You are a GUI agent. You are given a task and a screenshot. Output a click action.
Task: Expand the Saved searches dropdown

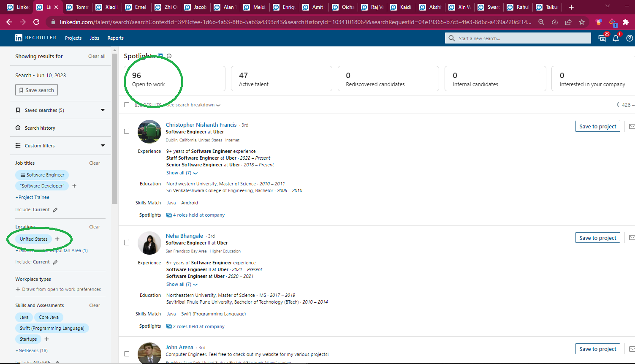point(103,110)
